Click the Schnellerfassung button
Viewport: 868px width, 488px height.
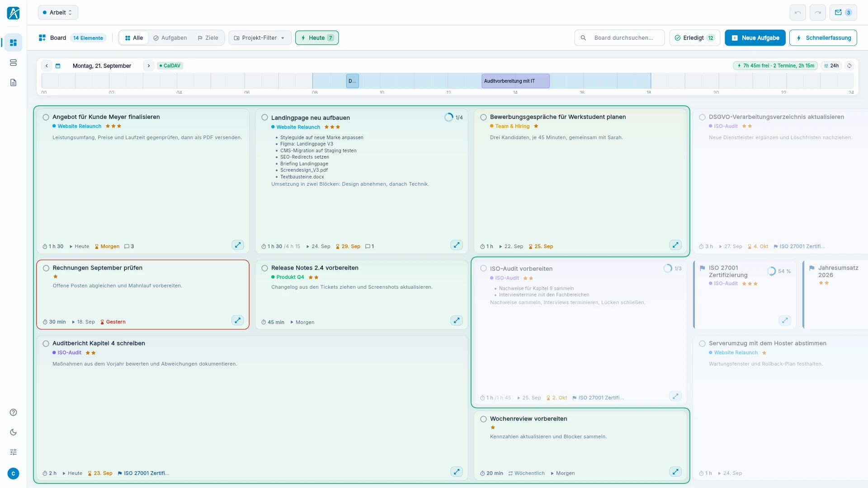tap(823, 38)
